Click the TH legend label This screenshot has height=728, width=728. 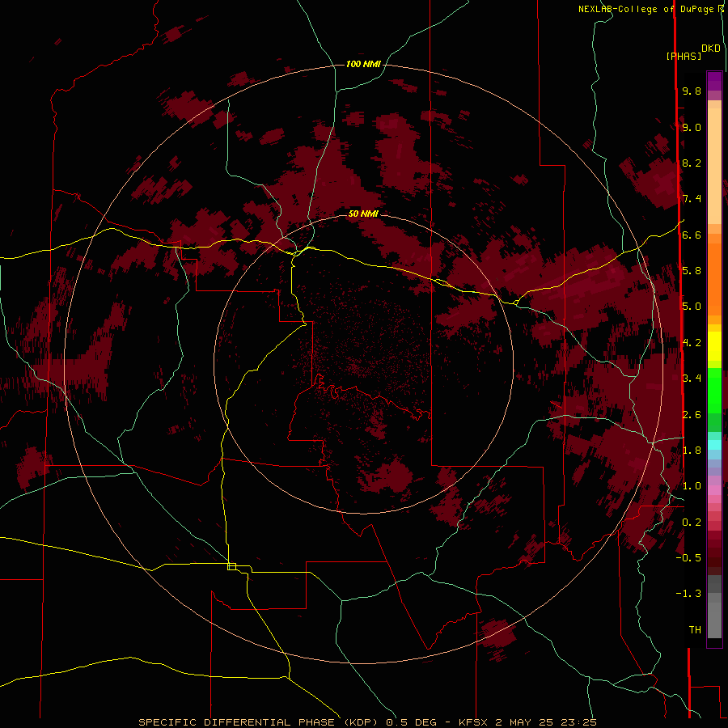tap(695, 630)
